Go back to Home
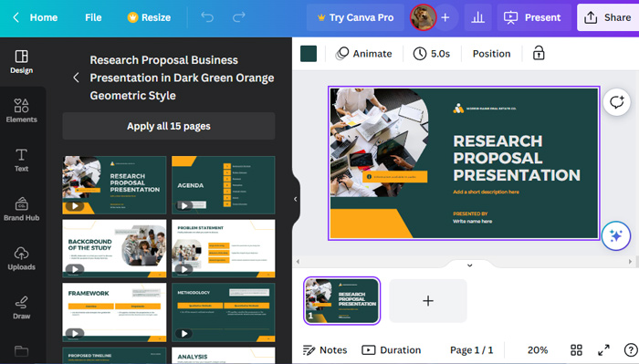The height and width of the screenshot is (364, 639). tap(36, 17)
